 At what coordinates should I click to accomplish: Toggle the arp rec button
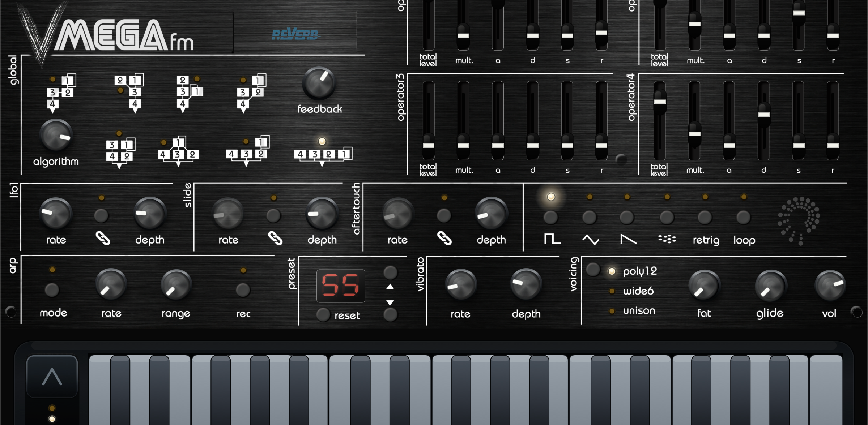[243, 290]
